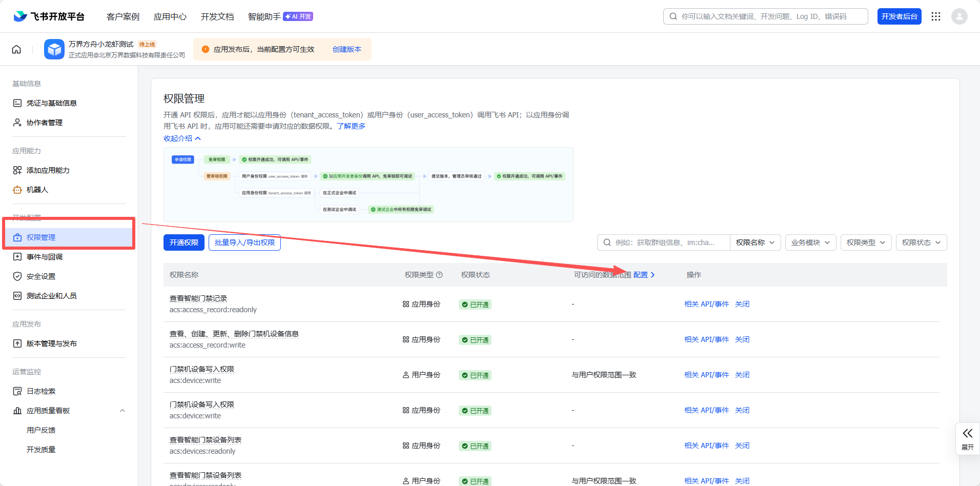Click the home icon in the breadcrumb bar
This screenshot has width=980, height=486.
[x=16, y=49]
